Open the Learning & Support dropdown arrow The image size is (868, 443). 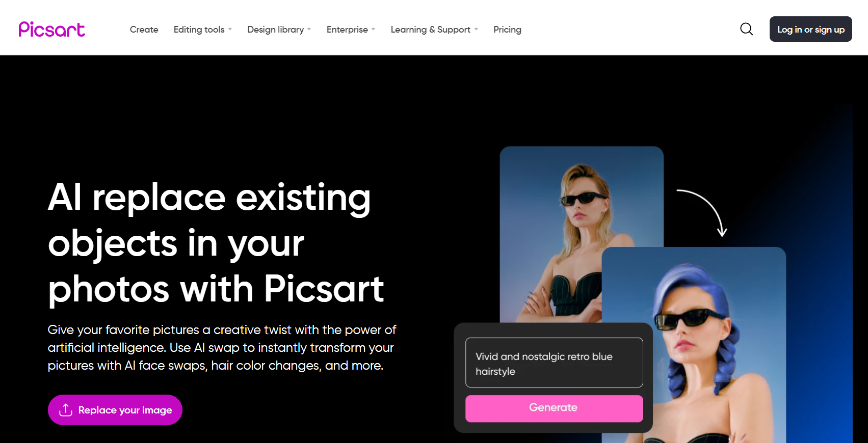[x=476, y=30]
